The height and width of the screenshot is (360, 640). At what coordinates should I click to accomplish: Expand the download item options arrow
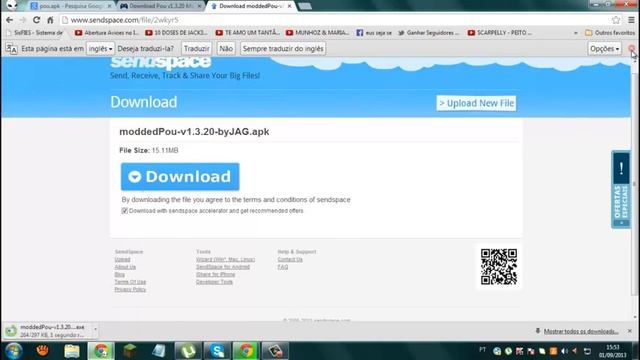coord(95,329)
